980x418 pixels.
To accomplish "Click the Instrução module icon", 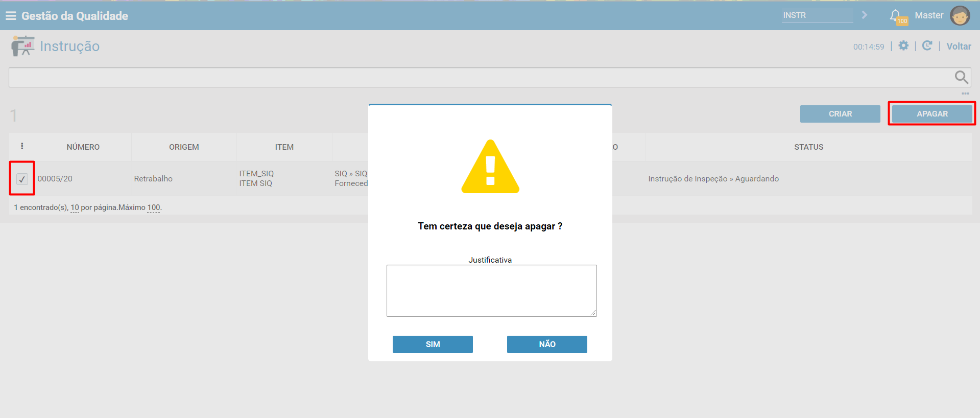I will tap(22, 46).
